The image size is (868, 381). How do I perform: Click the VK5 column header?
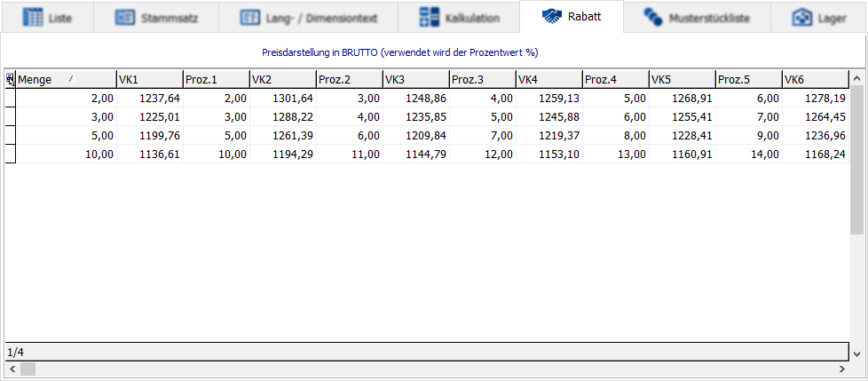(x=682, y=80)
